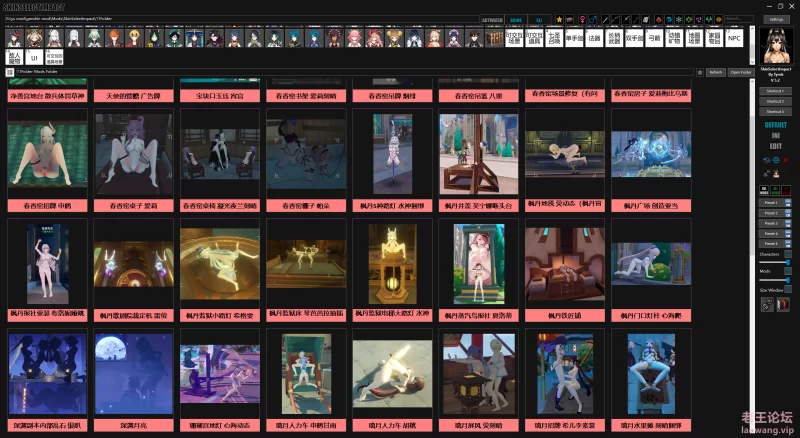The image size is (800, 438).
Task: Click the search input field
Action: tap(739, 19)
